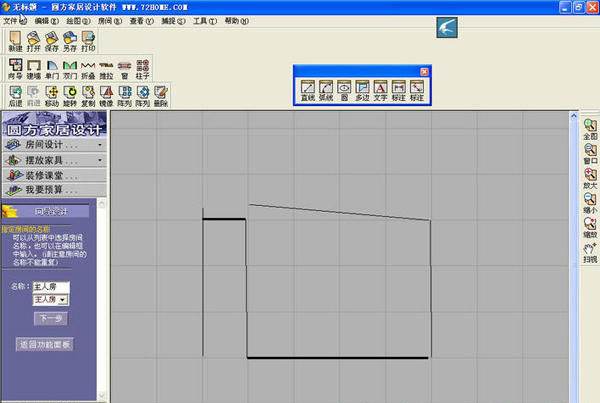Expand the 摆放家具 panel section
This screenshot has height=403, width=600.
pyautogui.click(x=55, y=159)
